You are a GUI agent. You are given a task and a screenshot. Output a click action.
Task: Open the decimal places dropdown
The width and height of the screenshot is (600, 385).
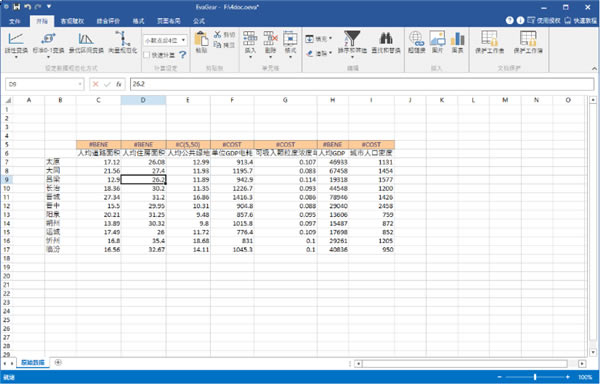coord(165,40)
